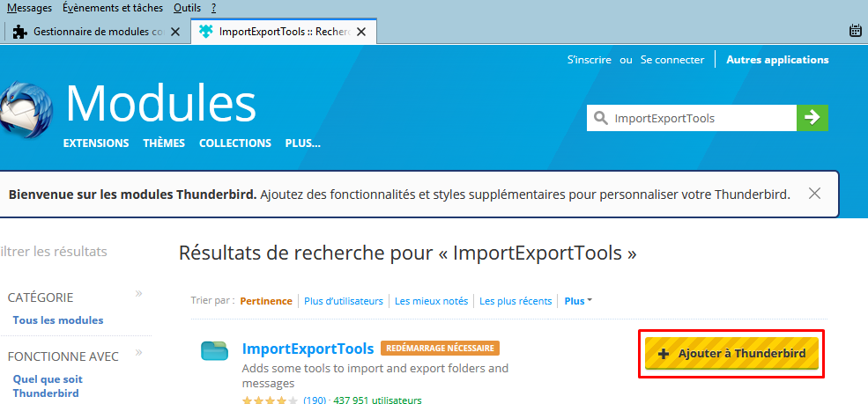Expand the PLUS... navigation menu
Viewport: 868px width, 404px height.
coord(302,143)
